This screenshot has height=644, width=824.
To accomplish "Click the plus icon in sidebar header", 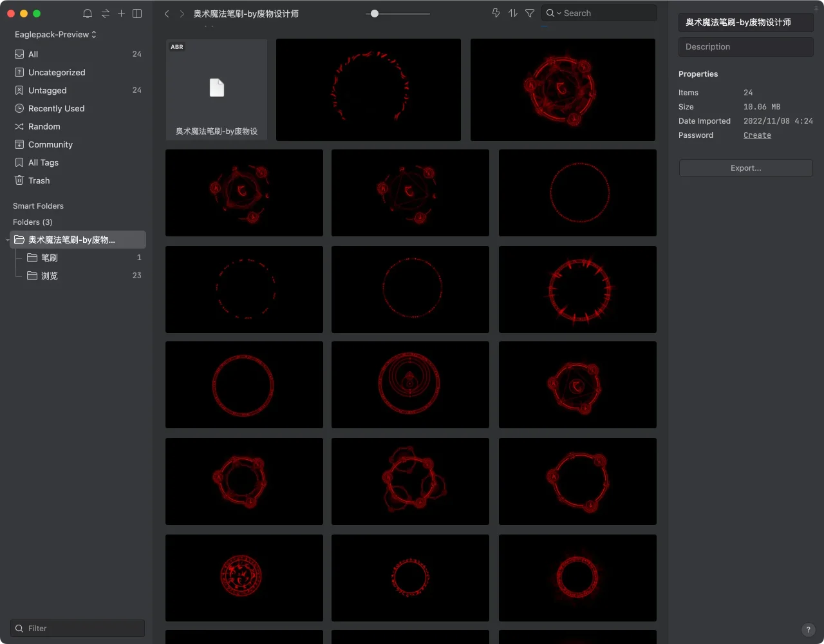I will click(x=121, y=13).
